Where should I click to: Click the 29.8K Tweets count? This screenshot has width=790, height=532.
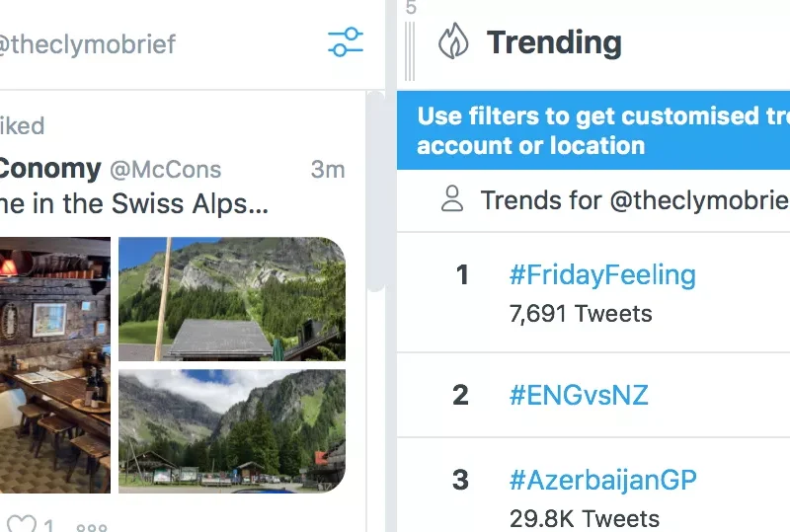584,518
